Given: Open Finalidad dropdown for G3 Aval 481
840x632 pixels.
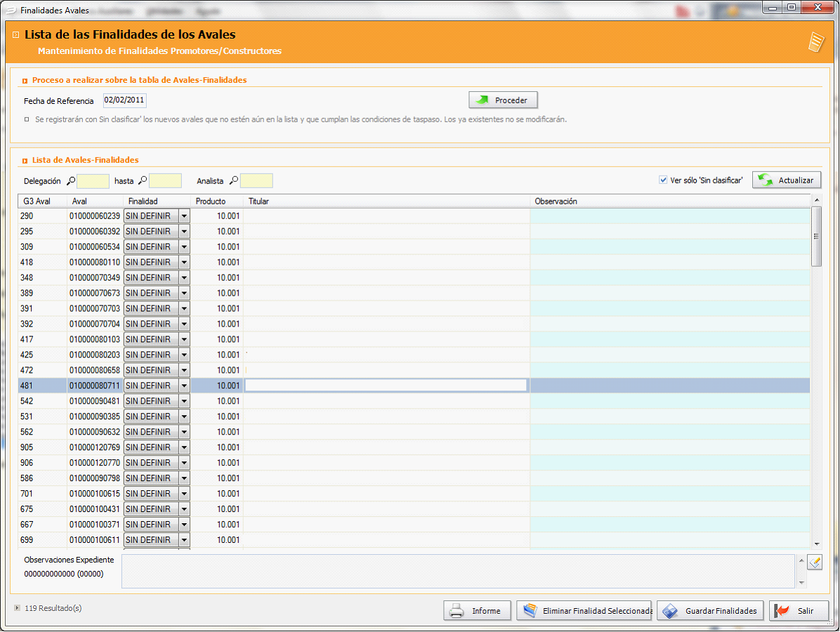Looking at the screenshot, I should tap(184, 386).
